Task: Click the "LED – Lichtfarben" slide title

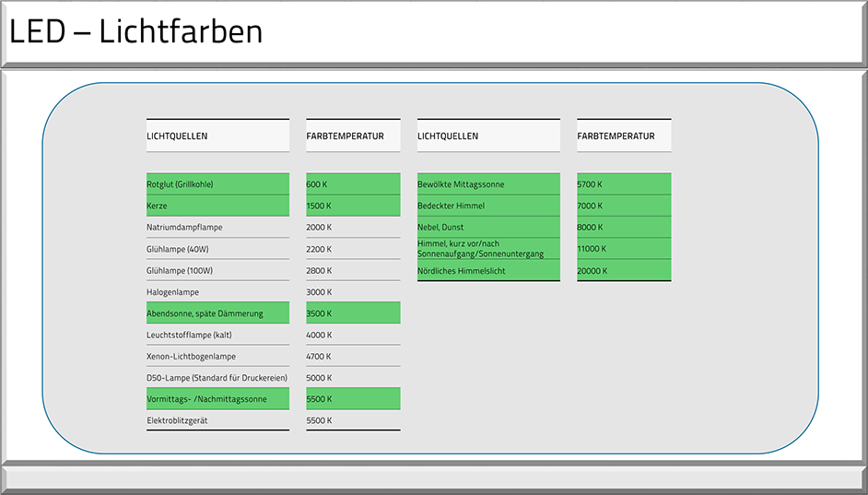Action: pos(136,32)
